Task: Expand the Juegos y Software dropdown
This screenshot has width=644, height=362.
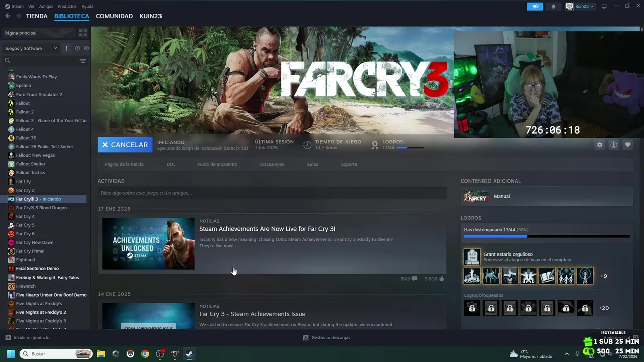Action: [31, 48]
